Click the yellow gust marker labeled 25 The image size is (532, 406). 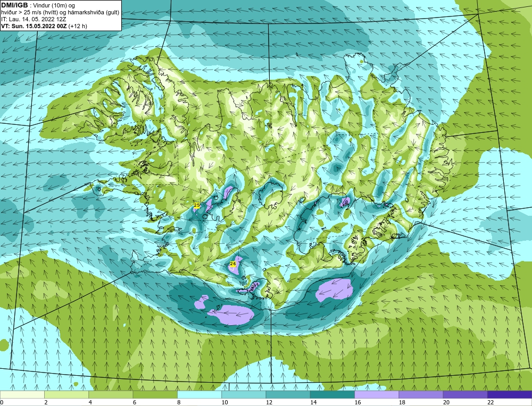point(197,205)
